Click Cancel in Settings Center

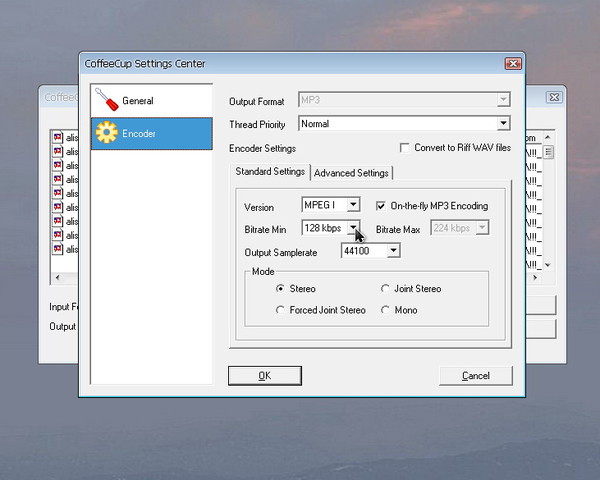(476, 376)
